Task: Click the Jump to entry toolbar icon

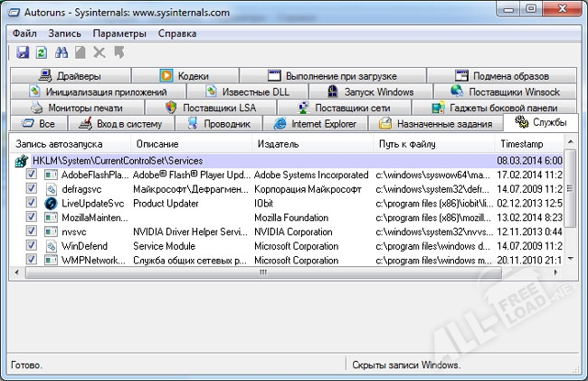Action: click(x=119, y=53)
